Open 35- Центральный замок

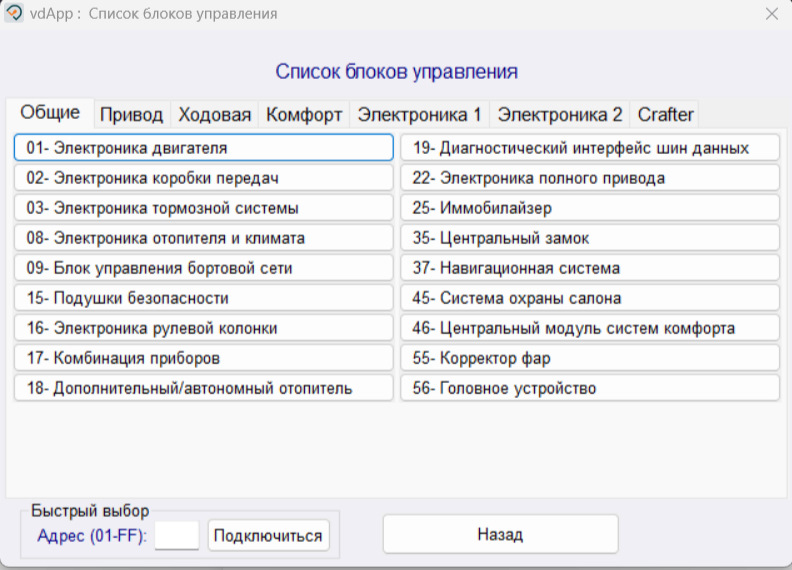(590, 238)
